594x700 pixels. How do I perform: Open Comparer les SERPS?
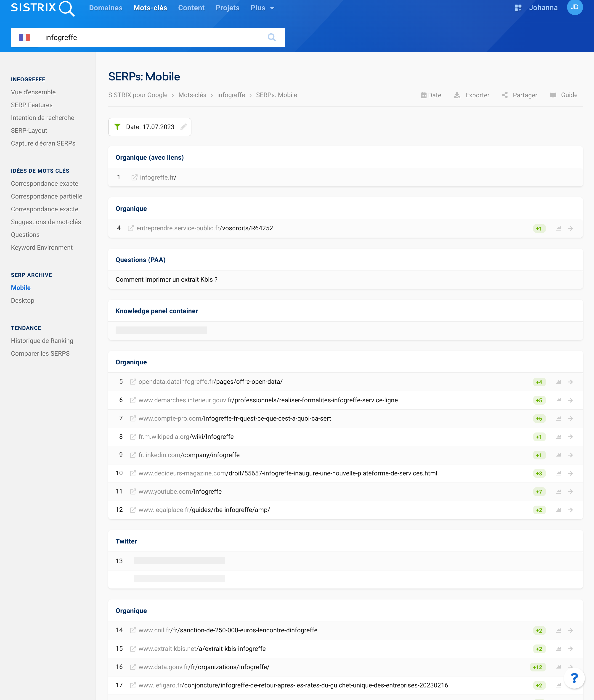click(40, 354)
